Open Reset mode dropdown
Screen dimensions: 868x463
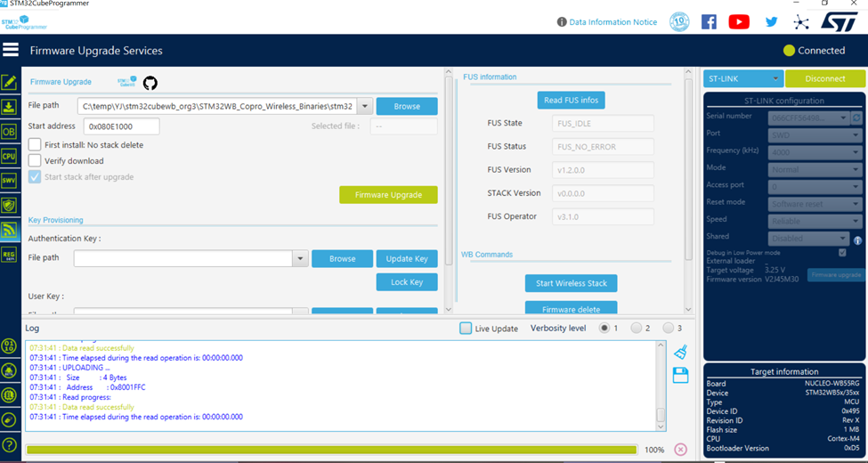(814, 204)
